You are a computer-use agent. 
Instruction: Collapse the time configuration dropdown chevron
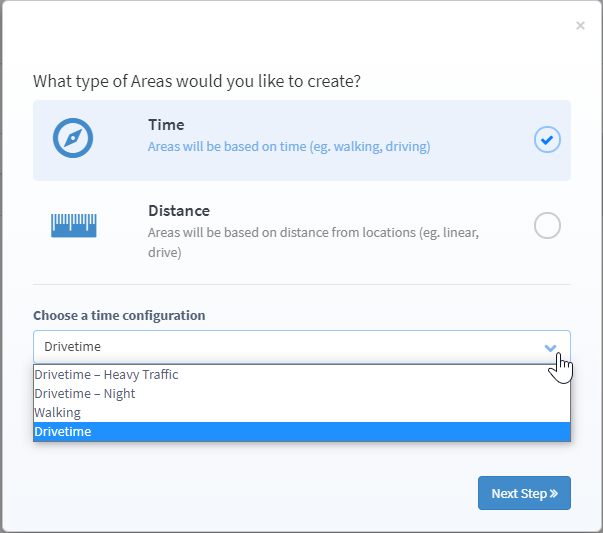pyautogui.click(x=550, y=348)
